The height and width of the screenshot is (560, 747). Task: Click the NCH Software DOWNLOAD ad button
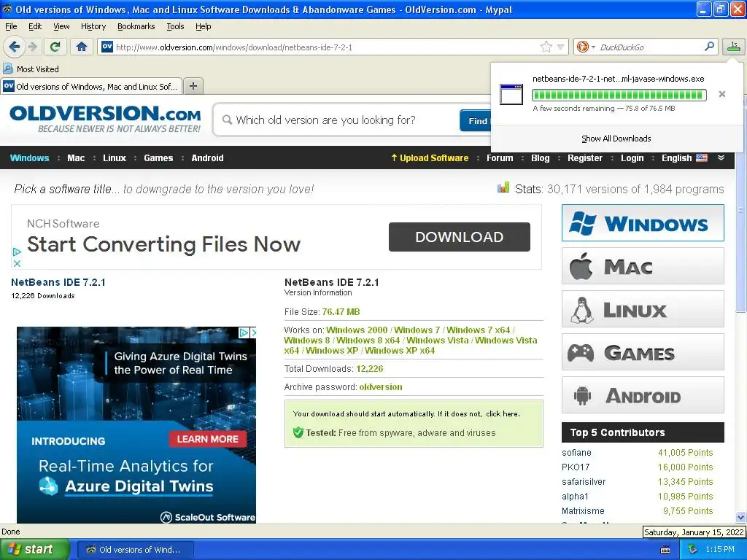(460, 237)
